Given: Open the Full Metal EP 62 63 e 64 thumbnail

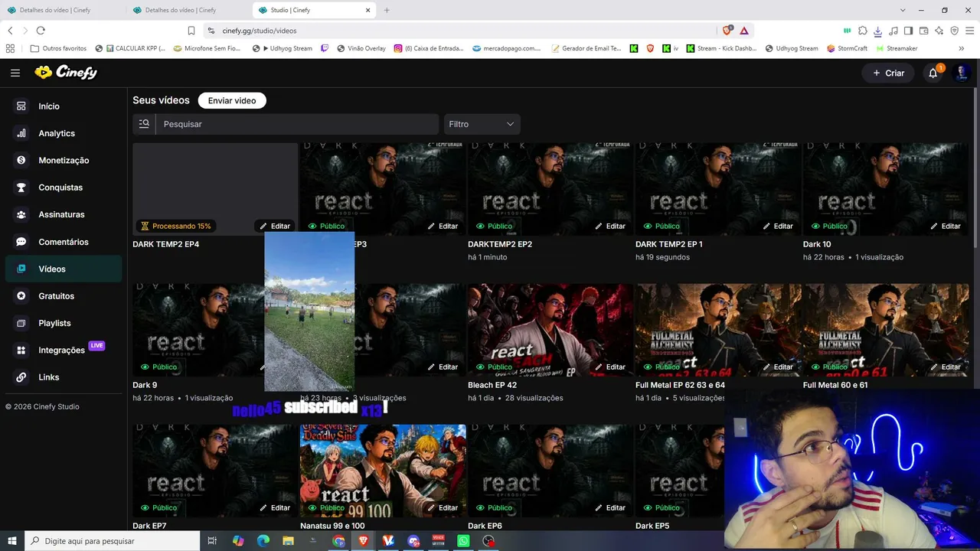Looking at the screenshot, I should (x=718, y=330).
